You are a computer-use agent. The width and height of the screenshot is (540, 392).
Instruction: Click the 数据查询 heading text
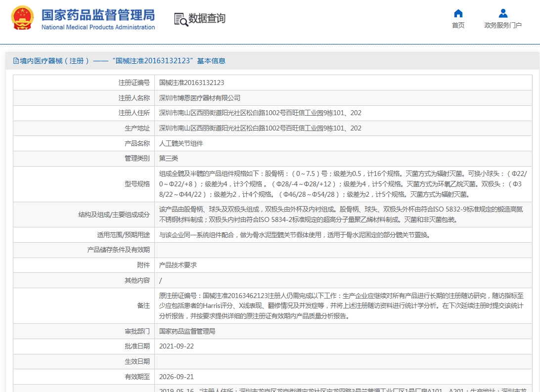pyautogui.click(x=207, y=18)
